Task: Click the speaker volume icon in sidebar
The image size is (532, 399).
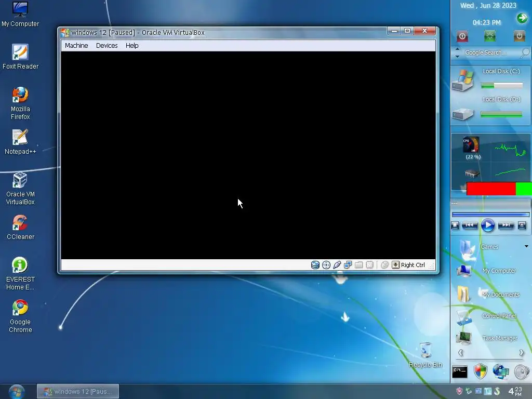Action: (x=522, y=371)
